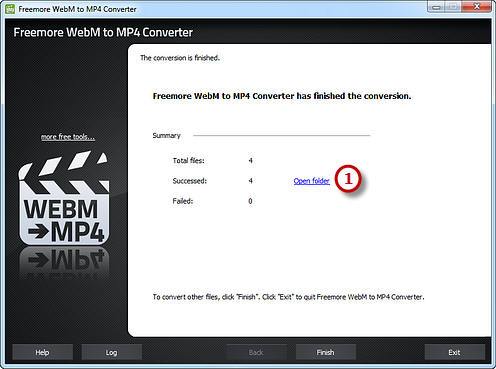Click the 'Summary' section heading
Screen dimensions: 496x369
(166, 136)
